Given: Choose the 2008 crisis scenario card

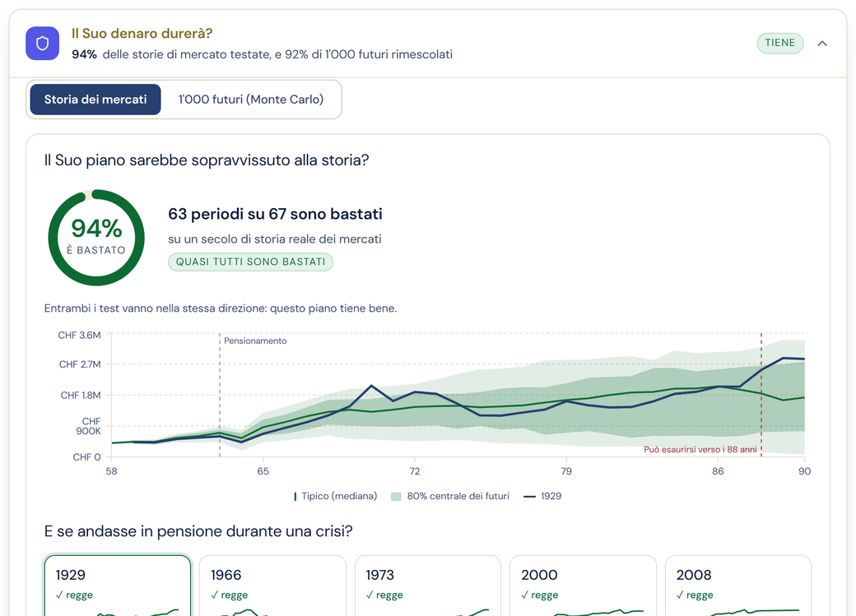Looking at the screenshot, I should (x=738, y=586).
